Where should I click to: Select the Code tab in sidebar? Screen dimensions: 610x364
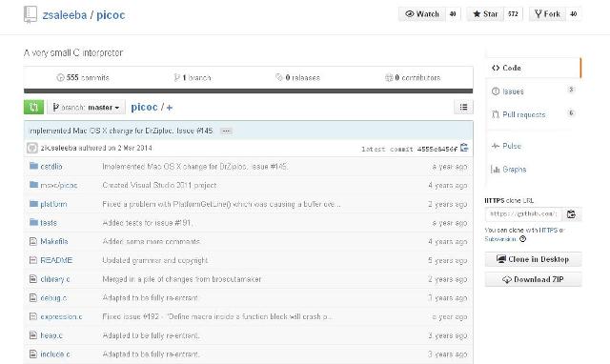click(534, 68)
